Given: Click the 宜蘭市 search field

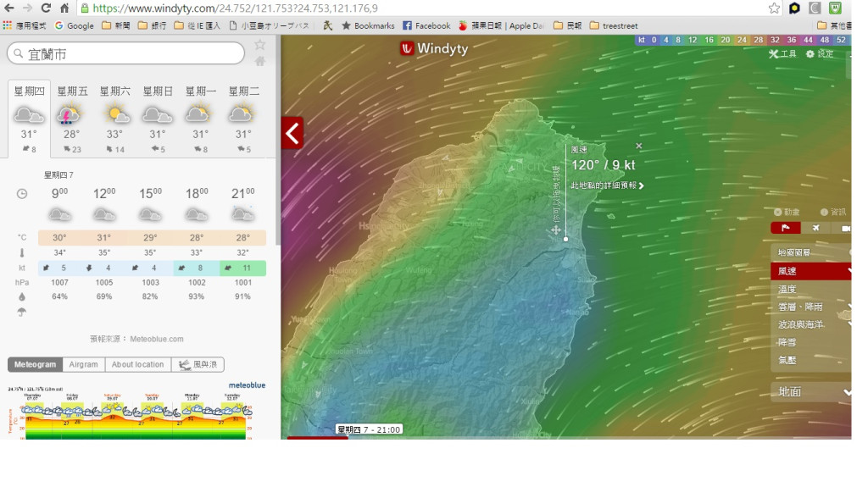Looking at the screenshot, I should coord(125,54).
